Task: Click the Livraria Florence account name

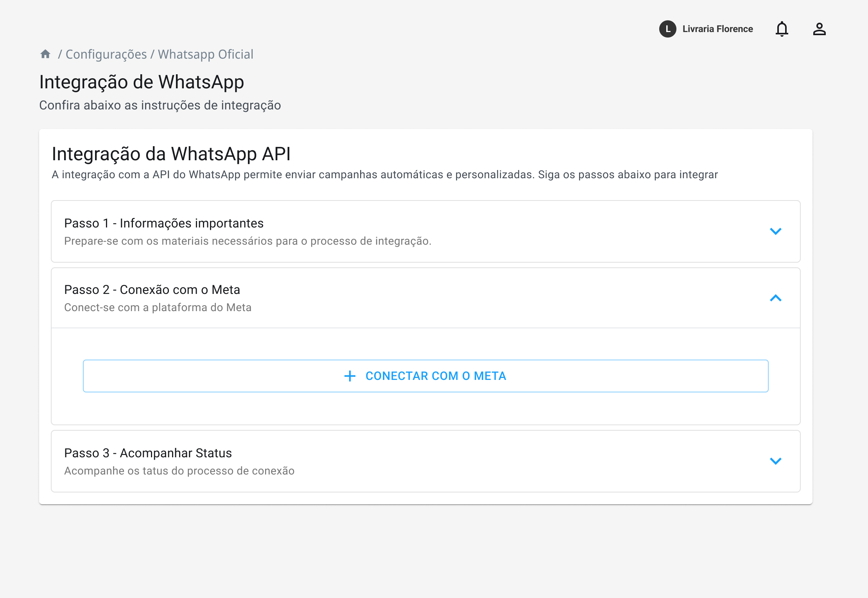Action: [x=717, y=29]
